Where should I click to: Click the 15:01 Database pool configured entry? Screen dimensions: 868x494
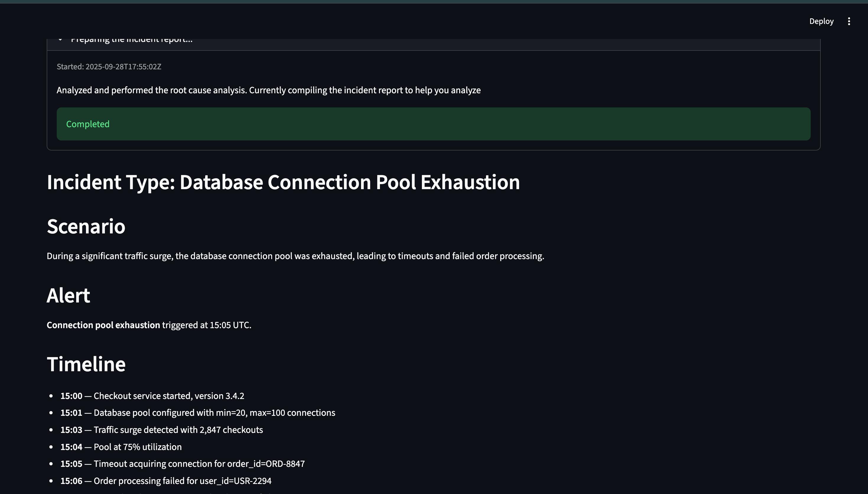coord(198,413)
